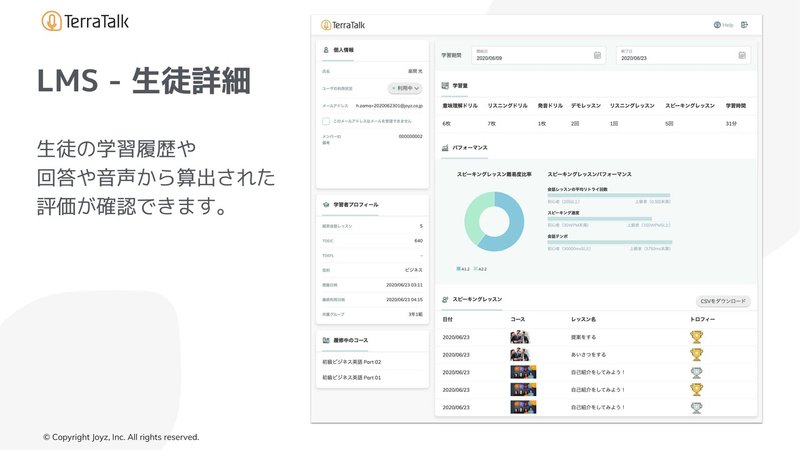This screenshot has width=800, height=450.
Task: Click the スピーキングレッスン難易度比率 chart title
Action: coord(494,174)
